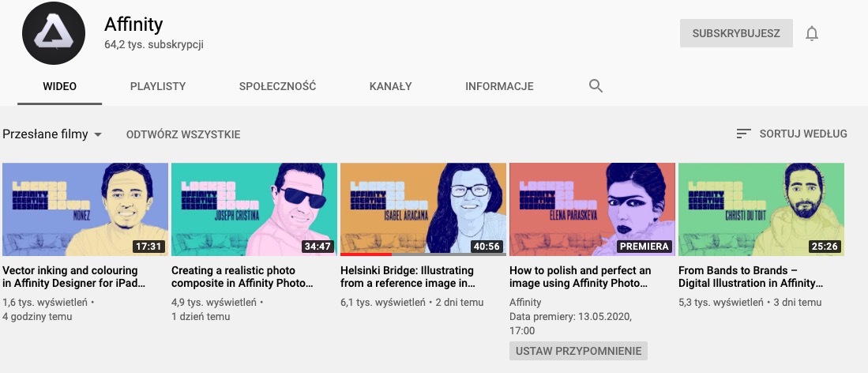
Task: Click the title Vector inking and colouring
Action: click(x=74, y=277)
